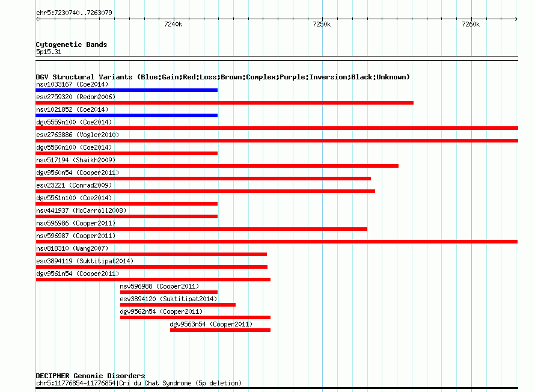Select the black Cri du Chat bar
Screen dimensions: 535x392
(277, 388)
